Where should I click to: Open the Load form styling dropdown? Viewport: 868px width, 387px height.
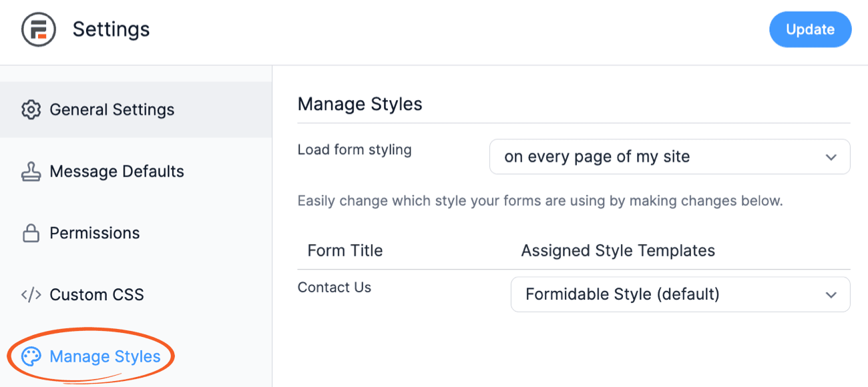pos(670,157)
